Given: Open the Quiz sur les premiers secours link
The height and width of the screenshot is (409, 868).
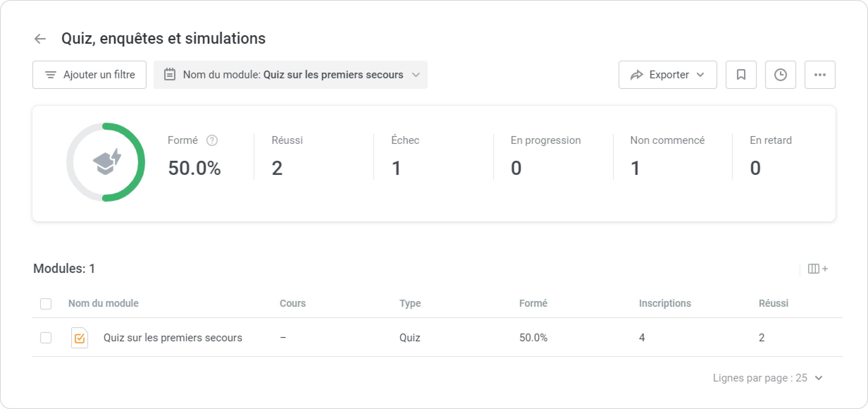Looking at the screenshot, I should click(173, 338).
